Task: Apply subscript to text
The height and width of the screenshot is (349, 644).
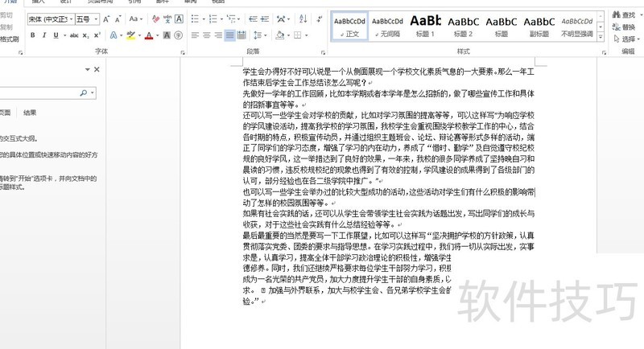Action: pyautogui.click(x=85, y=35)
